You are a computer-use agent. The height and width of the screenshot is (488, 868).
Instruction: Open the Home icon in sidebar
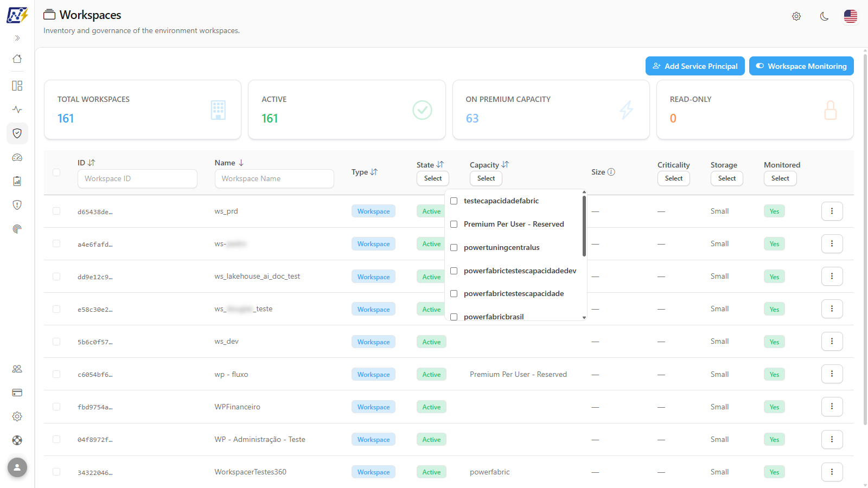pos(17,59)
